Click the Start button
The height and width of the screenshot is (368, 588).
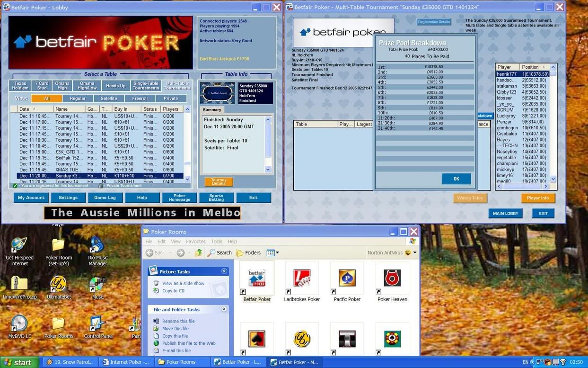(18, 362)
